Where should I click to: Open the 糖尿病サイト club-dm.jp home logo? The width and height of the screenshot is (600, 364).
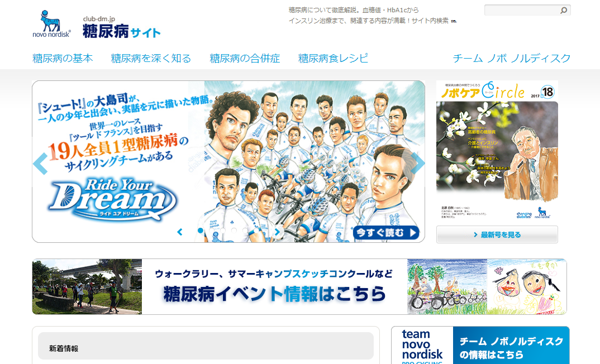point(121,27)
